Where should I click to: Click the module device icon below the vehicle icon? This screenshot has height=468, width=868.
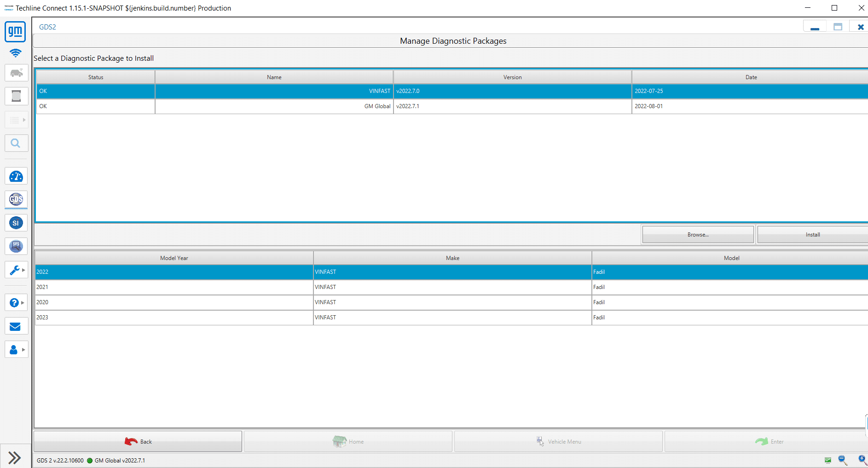click(x=16, y=96)
